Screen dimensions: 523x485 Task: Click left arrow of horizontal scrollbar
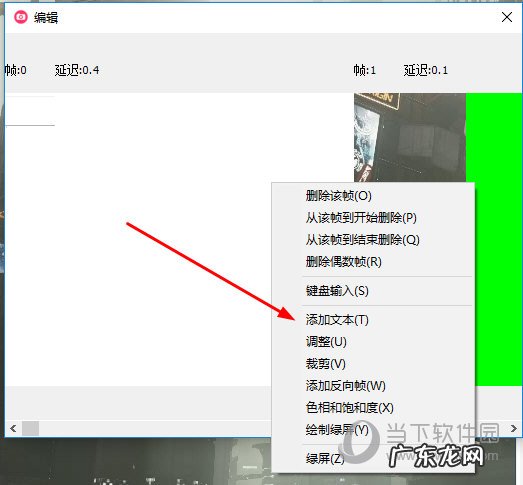point(13,428)
